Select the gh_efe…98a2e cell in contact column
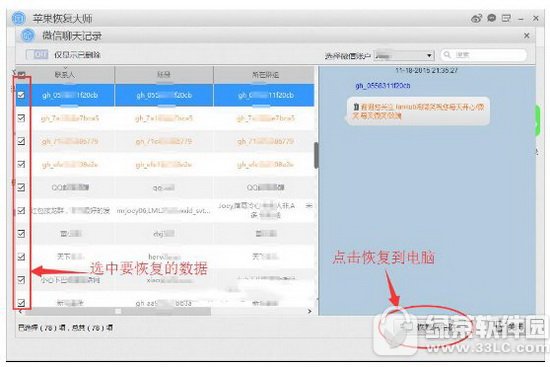 (x=70, y=165)
